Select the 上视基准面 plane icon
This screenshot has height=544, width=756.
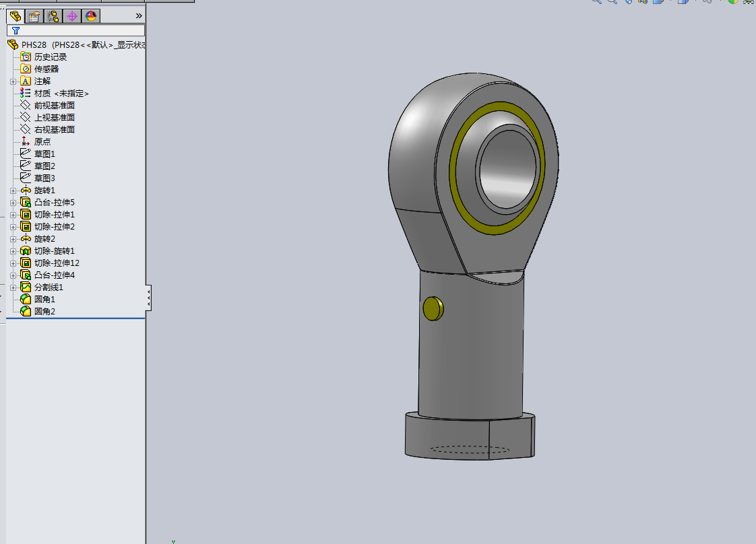(x=26, y=117)
